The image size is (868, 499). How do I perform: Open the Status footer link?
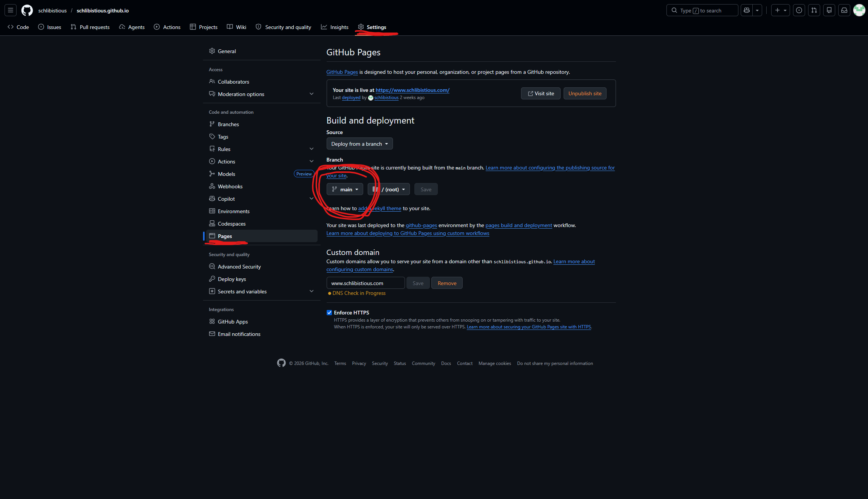400,363
